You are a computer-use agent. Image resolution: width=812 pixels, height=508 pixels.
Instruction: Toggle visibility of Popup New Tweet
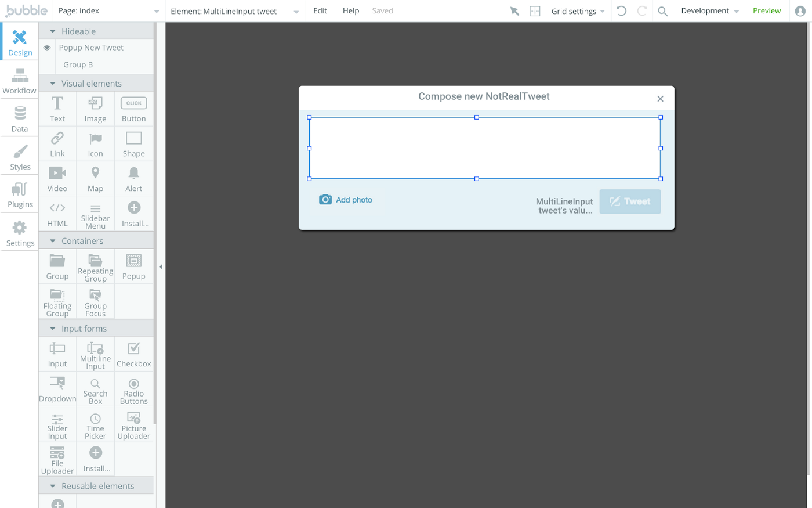click(46, 47)
